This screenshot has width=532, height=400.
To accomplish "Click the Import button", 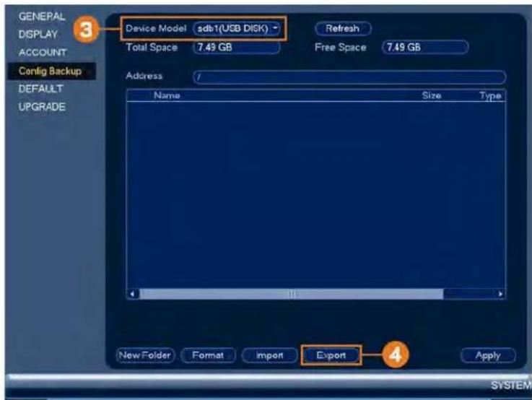I will coord(269,355).
